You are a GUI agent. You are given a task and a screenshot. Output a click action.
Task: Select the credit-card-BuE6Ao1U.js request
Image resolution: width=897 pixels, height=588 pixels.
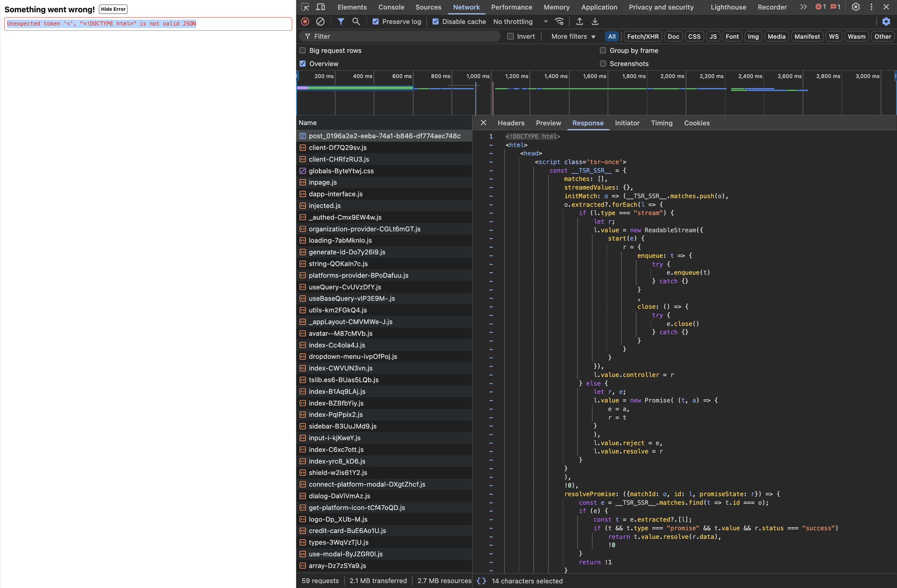pyautogui.click(x=384, y=531)
